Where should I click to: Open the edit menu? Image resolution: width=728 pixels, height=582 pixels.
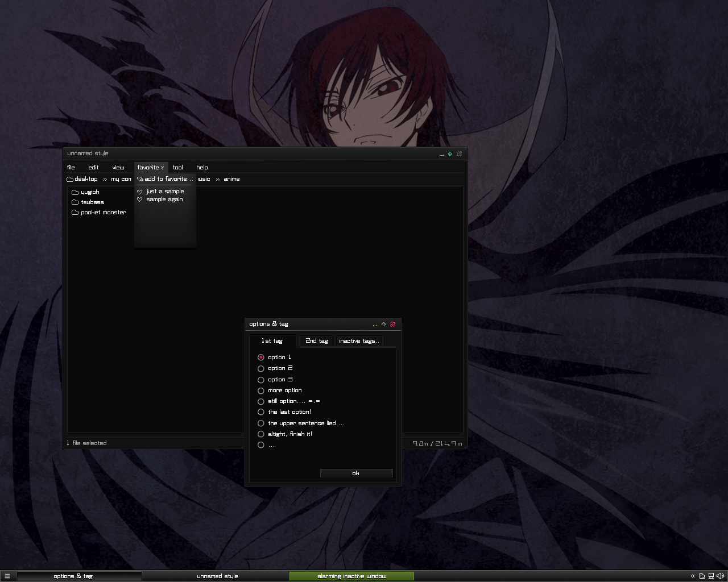(93, 168)
